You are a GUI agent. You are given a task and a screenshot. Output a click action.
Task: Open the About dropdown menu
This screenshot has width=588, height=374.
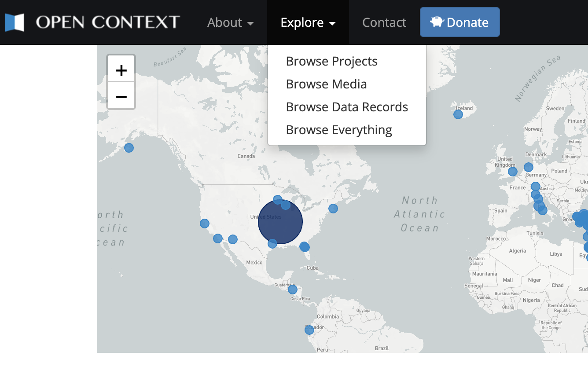coord(231,22)
